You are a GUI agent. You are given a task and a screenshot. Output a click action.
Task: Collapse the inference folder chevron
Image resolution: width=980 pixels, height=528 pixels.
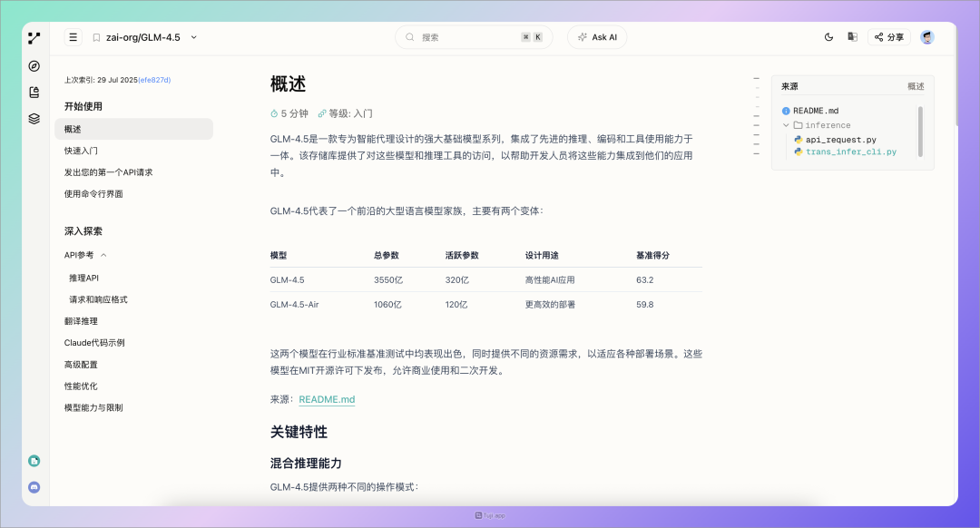pos(786,125)
